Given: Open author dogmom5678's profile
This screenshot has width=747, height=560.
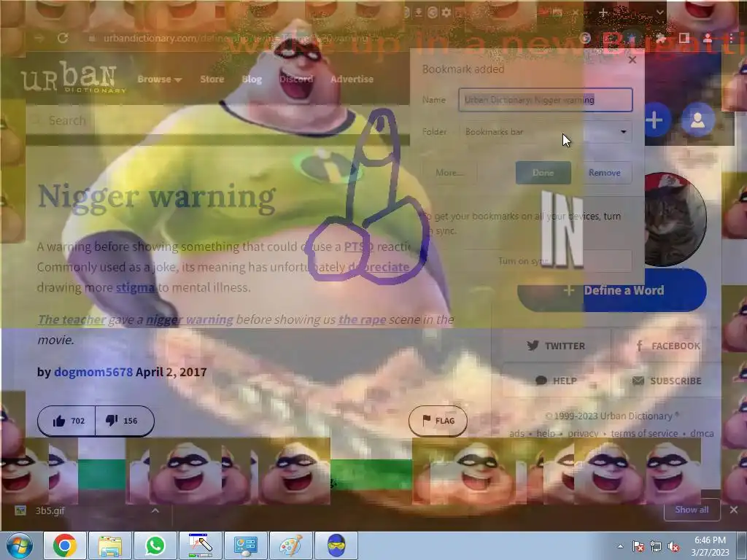Looking at the screenshot, I should tap(93, 372).
